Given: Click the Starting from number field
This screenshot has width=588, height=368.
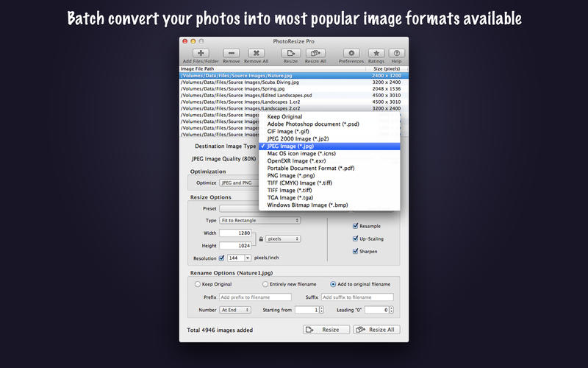Looking at the screenshot, I should (x=306, y=310).
